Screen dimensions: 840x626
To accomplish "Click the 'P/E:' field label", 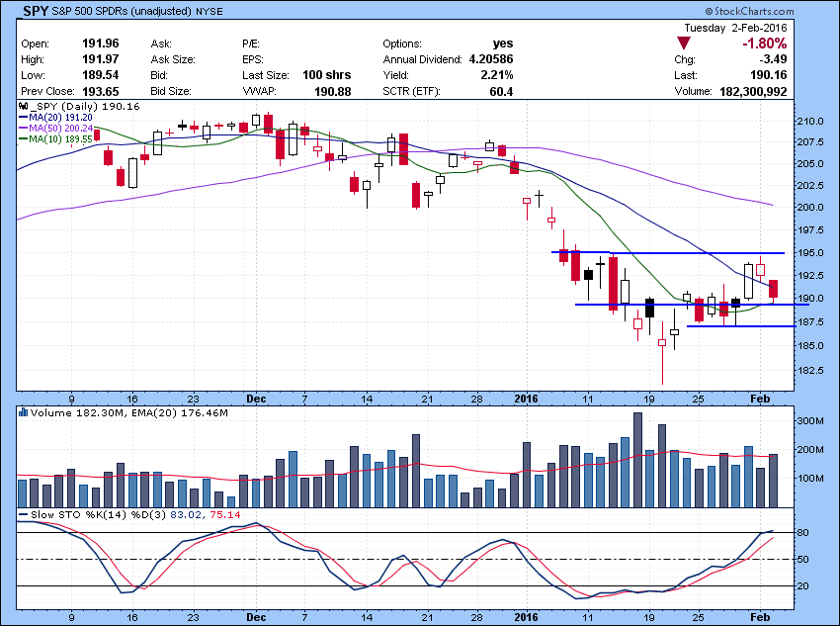I will [x=251, y=44].
